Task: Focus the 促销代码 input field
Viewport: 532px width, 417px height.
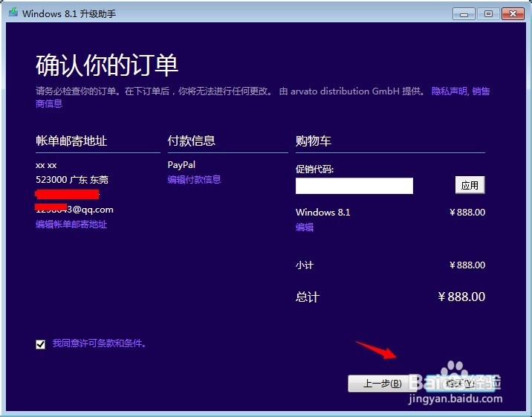Action: tap(354, 186)
